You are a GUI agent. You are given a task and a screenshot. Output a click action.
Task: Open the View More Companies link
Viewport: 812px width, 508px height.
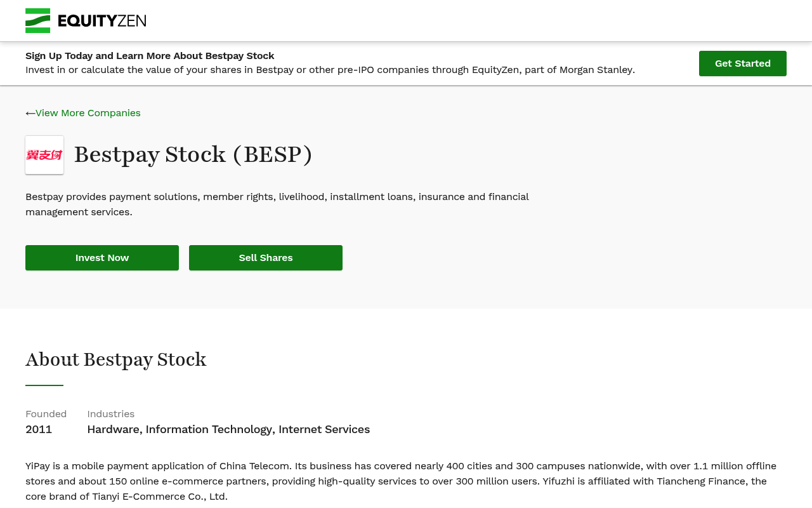point(88,113)
